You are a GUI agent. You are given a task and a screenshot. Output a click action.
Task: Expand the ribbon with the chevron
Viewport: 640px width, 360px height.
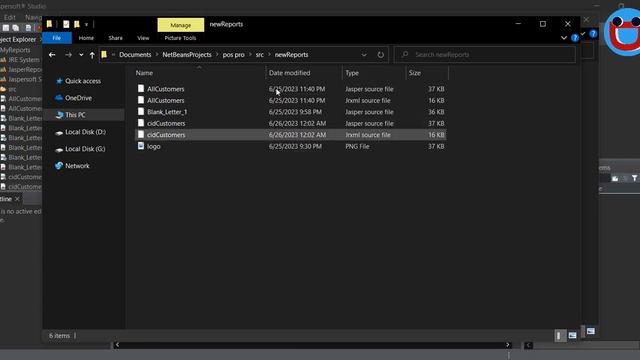click(564, 38)
